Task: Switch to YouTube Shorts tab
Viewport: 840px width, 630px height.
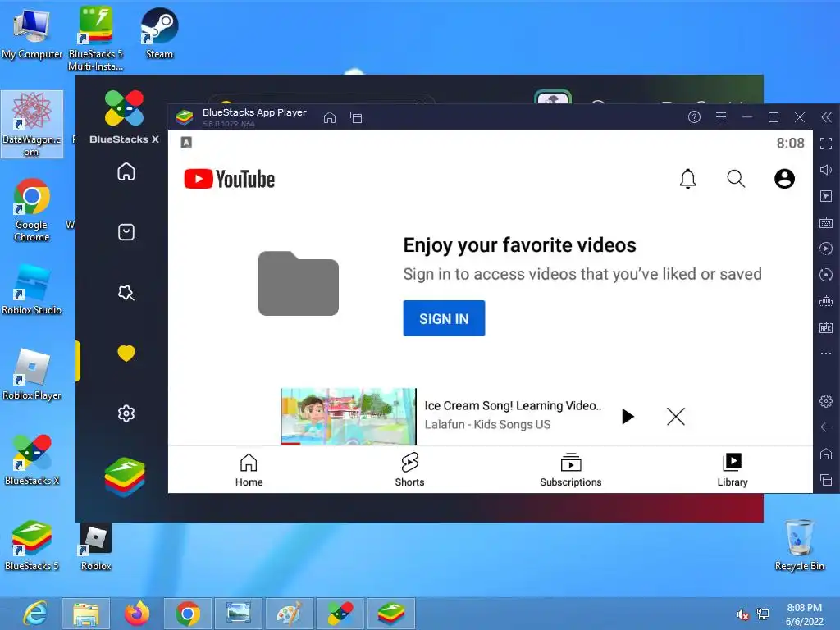Action: [x=410, y=470]
